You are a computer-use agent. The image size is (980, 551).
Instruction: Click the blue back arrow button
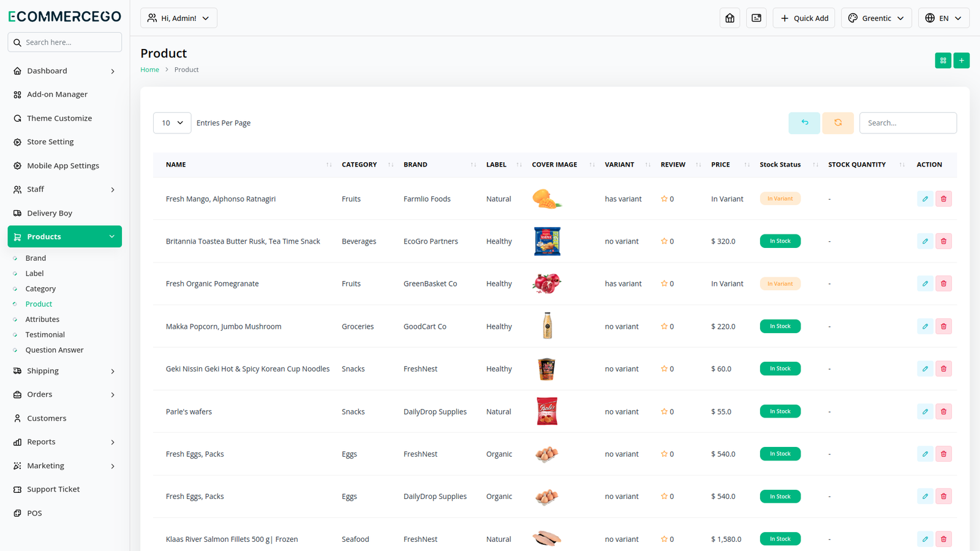coord(804,123)
